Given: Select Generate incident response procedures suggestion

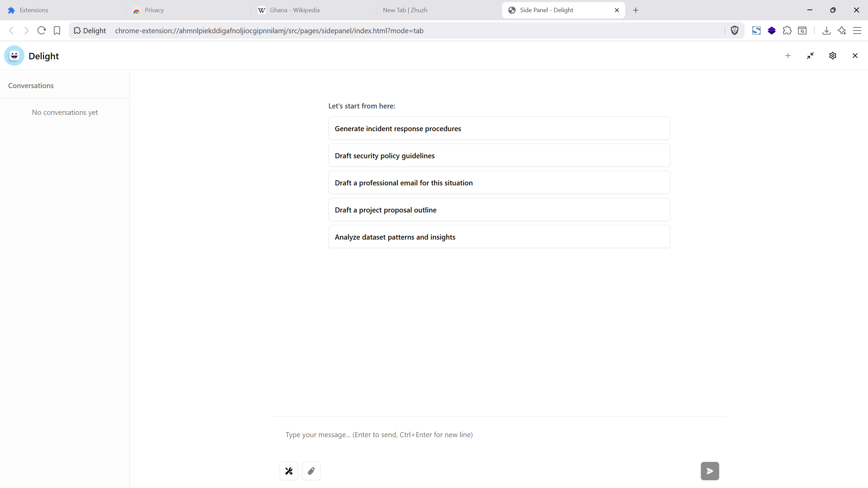Looking at the screenshot, I should [499, 128].
